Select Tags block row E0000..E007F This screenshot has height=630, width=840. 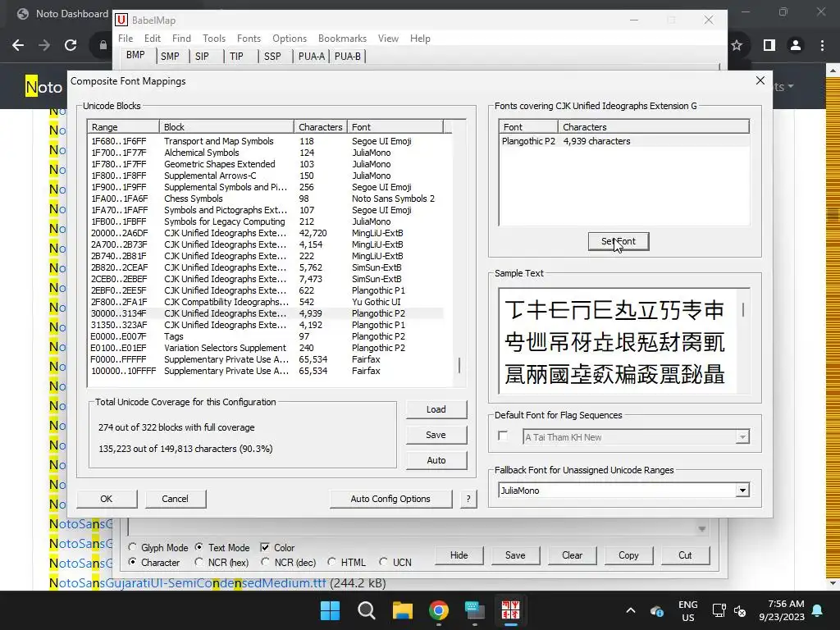point(266,336)
